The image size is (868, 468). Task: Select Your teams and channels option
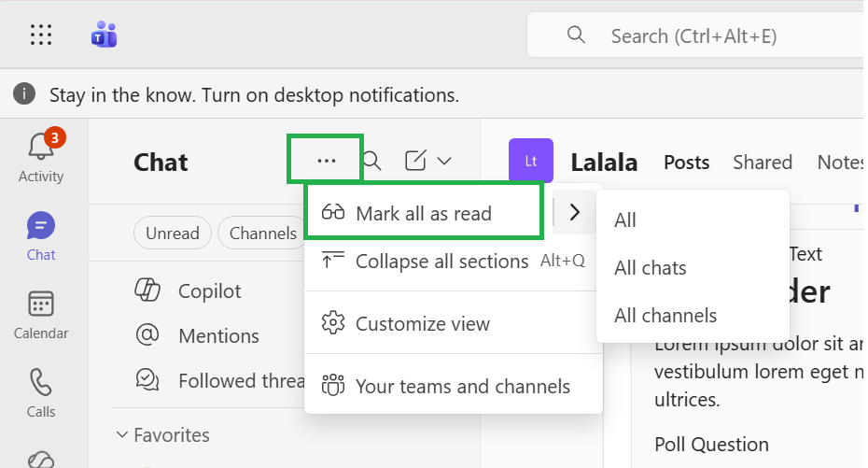click(x=463, y=386)
